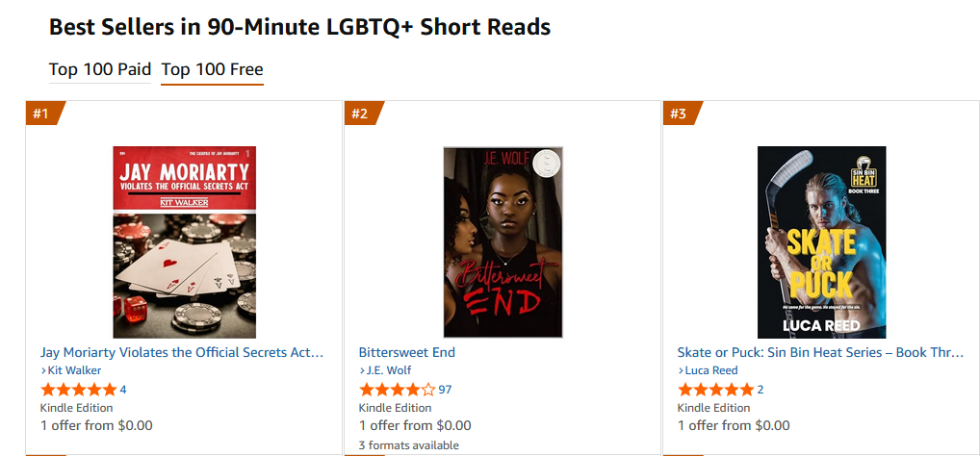This screenshot has height=456, width=980.
Task: Click the star rating for Skate or Puck
Action: point(715,390)
